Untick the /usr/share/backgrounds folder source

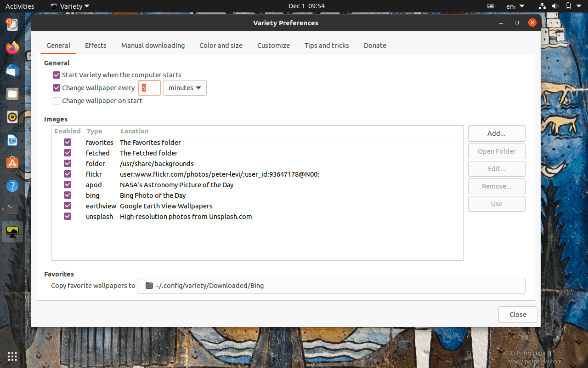pyautogui.click(x=68, y=164)
